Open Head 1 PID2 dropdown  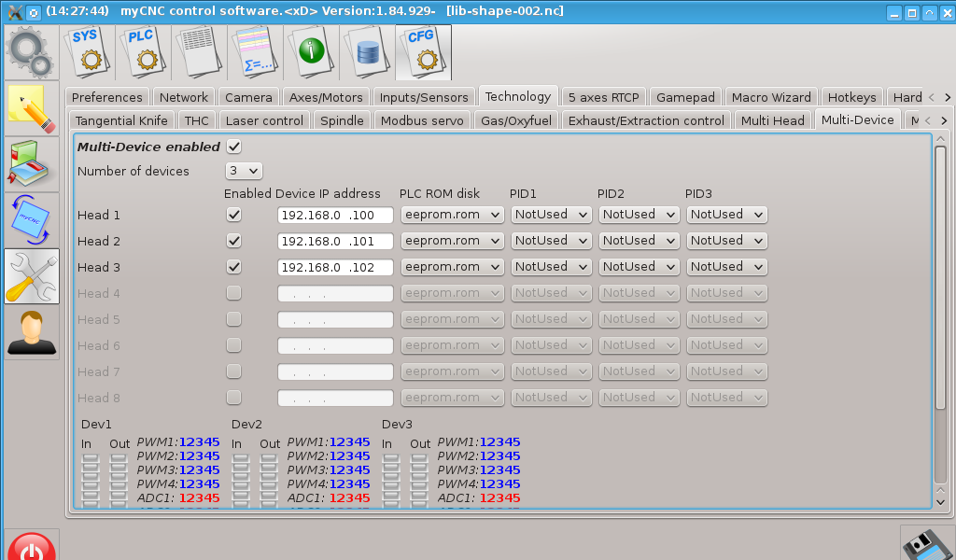(639, 215)
